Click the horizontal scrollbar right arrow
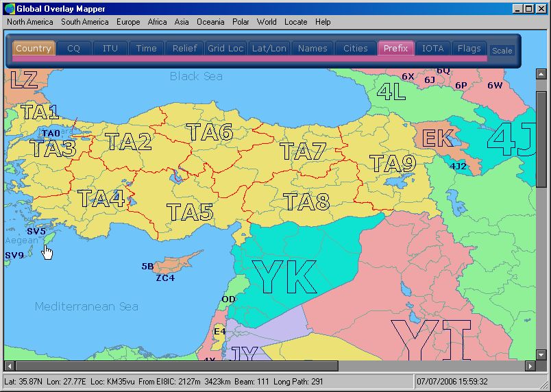Screen dimensions: 551x392 click(x=530, y=366)
